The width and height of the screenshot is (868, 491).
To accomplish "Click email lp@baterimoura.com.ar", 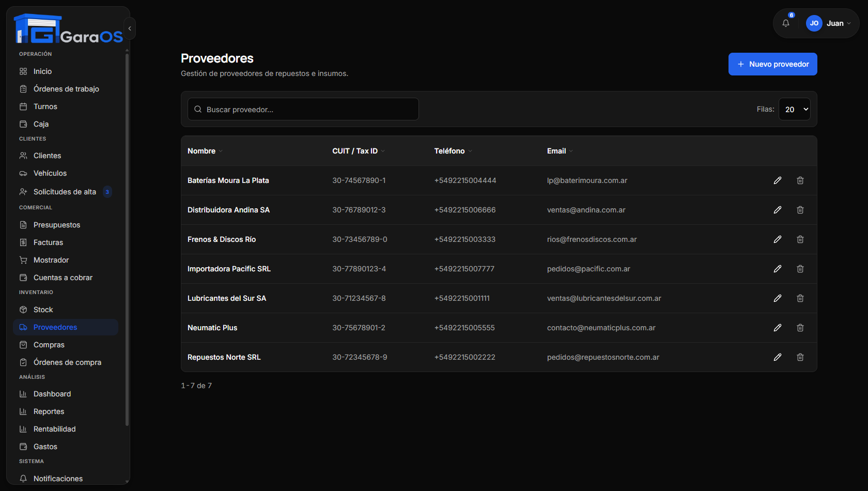I will coord(587,180).
